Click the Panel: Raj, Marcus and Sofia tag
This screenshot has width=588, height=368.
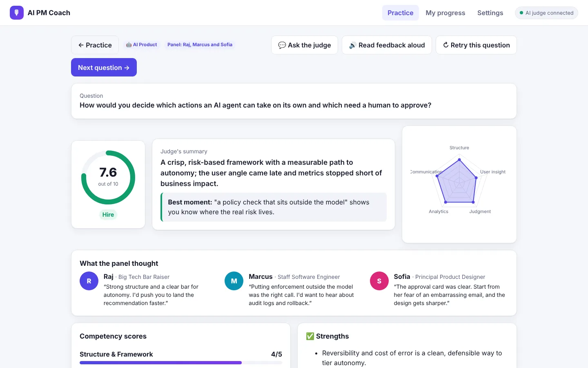[x=200, y=45]
